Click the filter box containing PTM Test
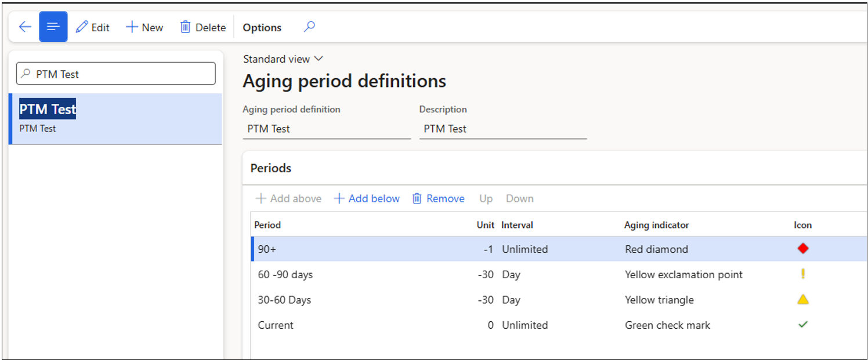The width and height of the screenshot is (868, 360). [x=116, y=74]
